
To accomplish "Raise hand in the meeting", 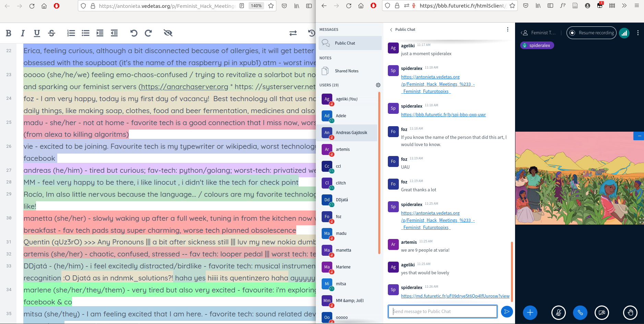I will click(x=630, y=312).
